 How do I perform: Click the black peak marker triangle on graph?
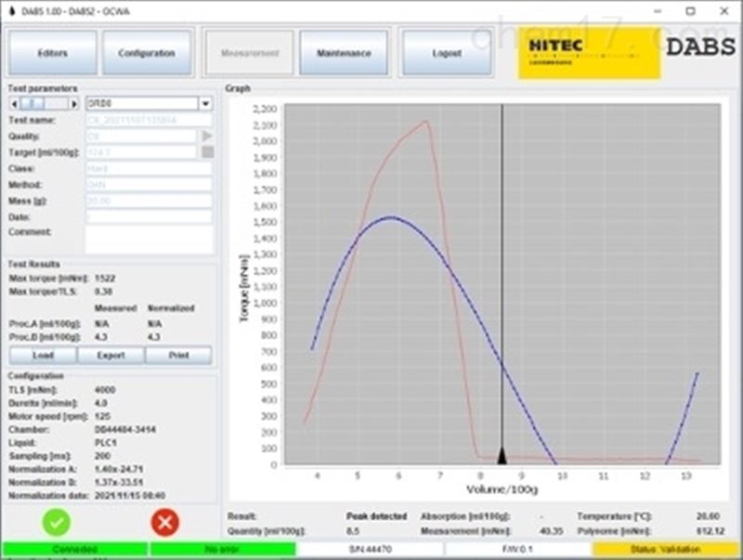[x=502, y=455]
